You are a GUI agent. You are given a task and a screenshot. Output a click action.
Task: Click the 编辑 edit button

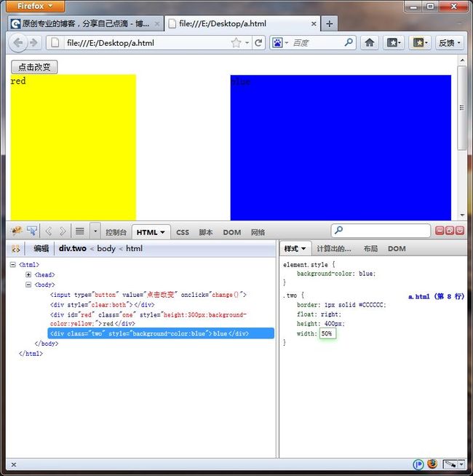click(41, 249)
